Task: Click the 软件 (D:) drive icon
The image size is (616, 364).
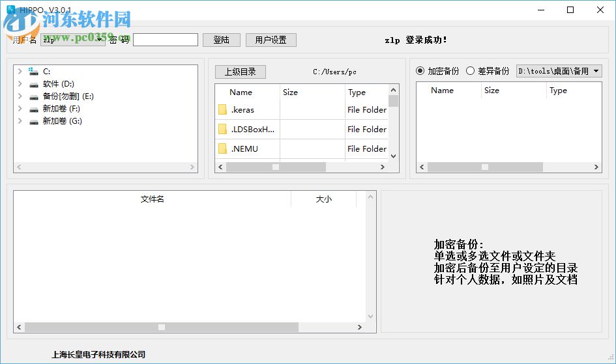Action: (34, 84)
